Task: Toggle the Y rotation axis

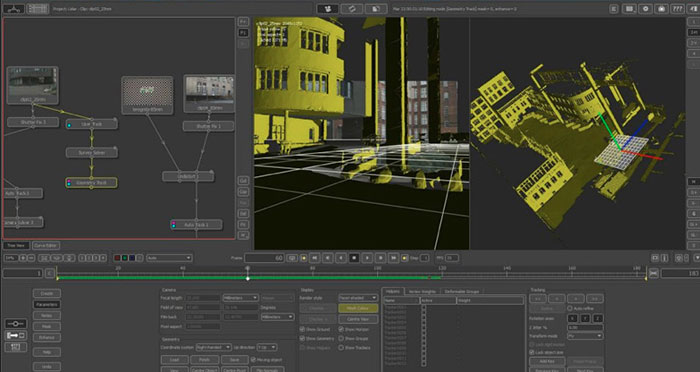Action: tap(585, 318)
